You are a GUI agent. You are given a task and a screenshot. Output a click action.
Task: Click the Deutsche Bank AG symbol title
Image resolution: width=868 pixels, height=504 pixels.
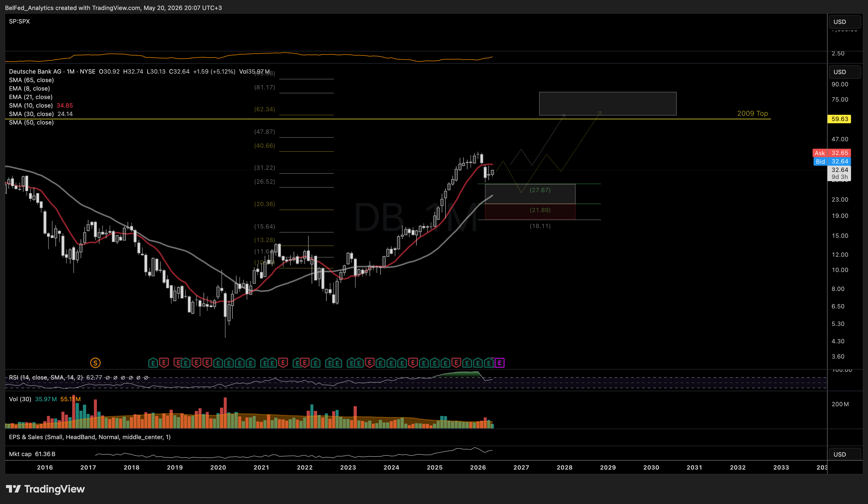tap(52, 72)
